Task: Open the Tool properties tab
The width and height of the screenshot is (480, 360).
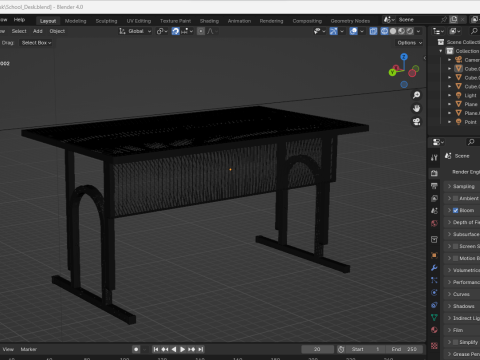Action: click(x=434, y=158)
